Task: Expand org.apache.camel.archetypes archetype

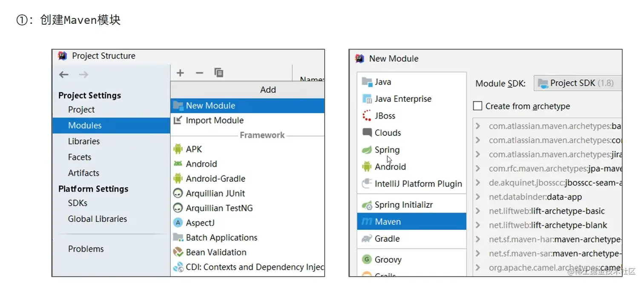Action: pos(478,268)
